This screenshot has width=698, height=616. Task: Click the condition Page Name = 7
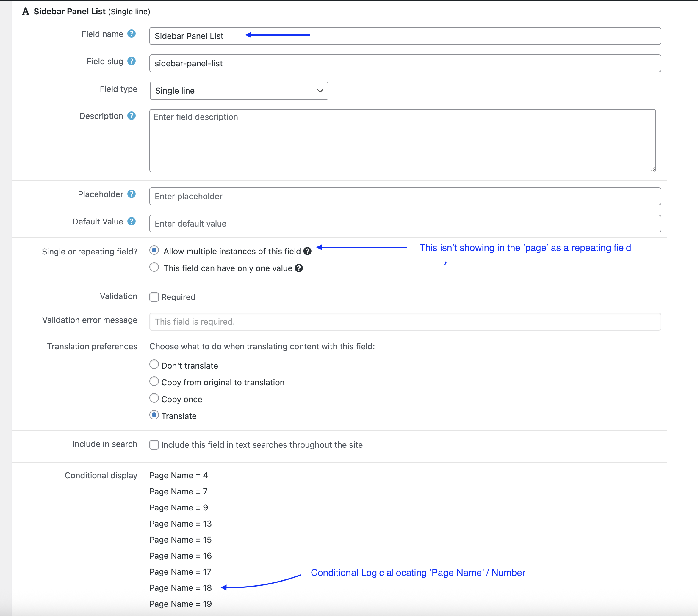point(179,491)
